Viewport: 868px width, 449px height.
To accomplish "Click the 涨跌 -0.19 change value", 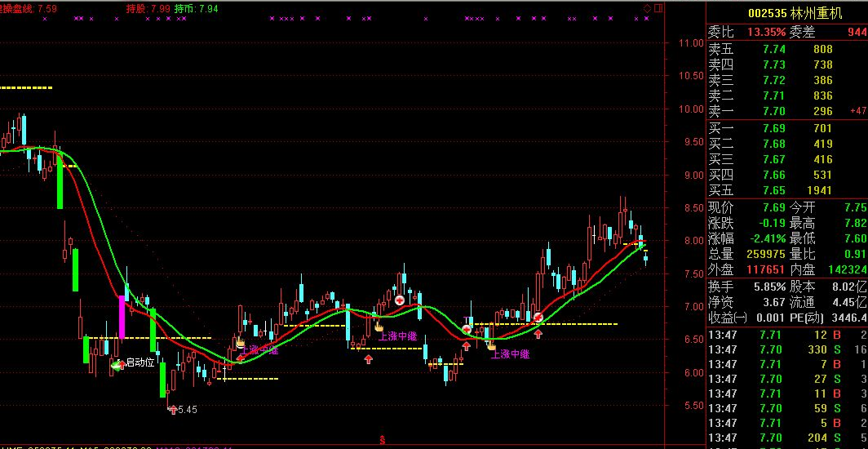I will [771, 223].
